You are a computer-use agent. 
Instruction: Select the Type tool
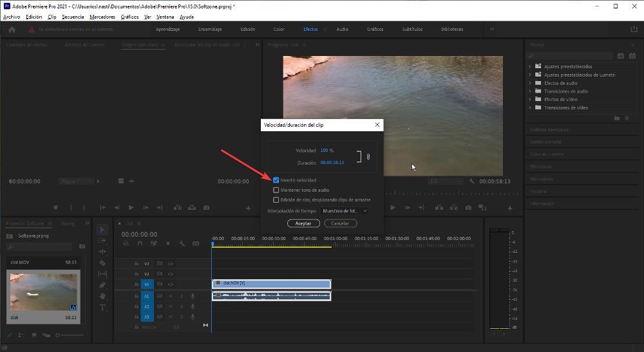102,308
